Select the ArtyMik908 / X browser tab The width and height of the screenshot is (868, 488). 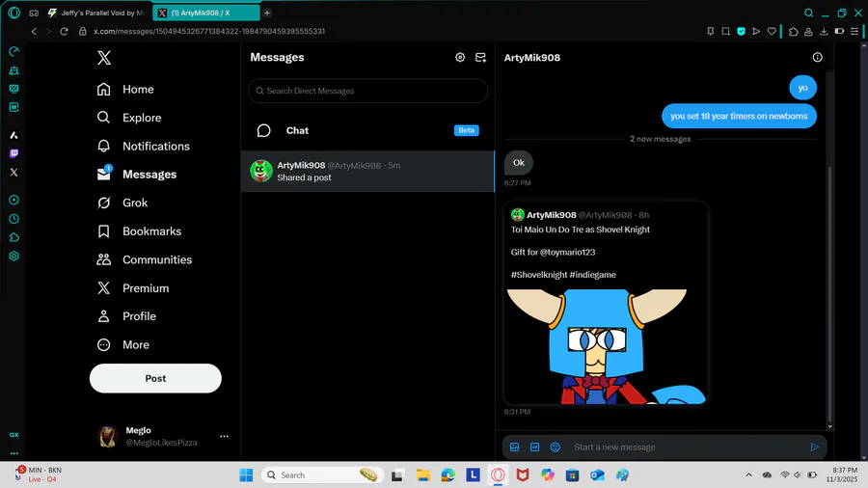(205, 13)
